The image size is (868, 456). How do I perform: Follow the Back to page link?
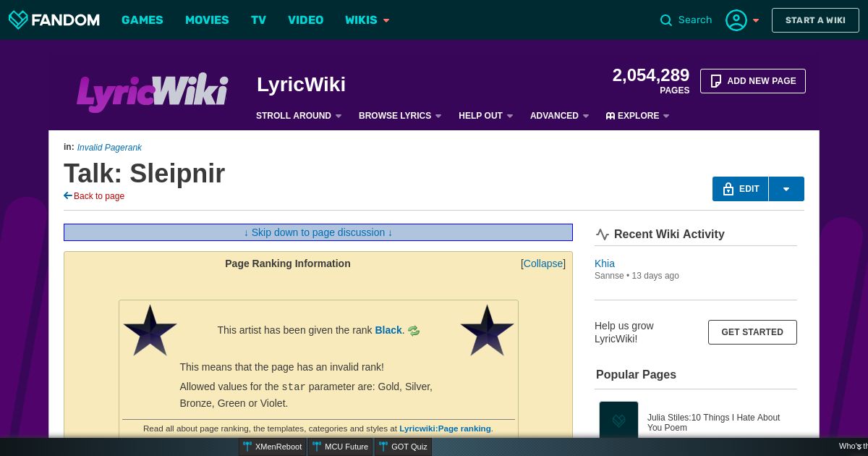(x=99, y=196)
